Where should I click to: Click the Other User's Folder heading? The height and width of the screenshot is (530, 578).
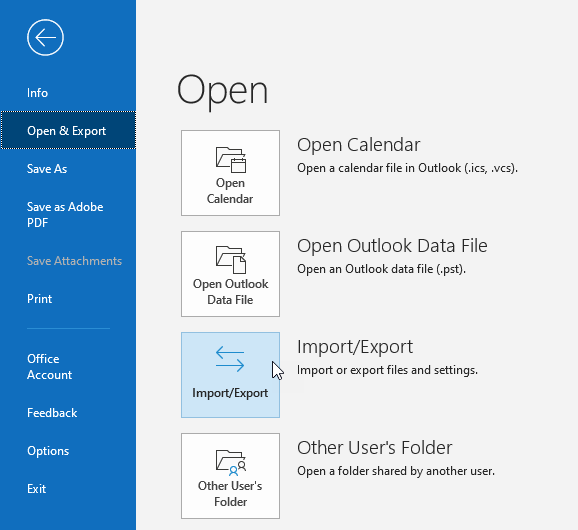coord(375,447)
